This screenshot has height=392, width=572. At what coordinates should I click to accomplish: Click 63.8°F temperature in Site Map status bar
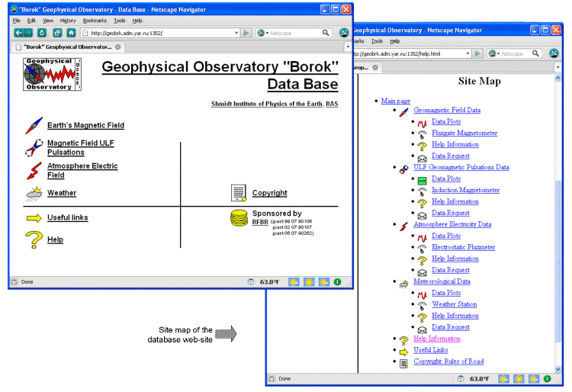click(479, 379)
